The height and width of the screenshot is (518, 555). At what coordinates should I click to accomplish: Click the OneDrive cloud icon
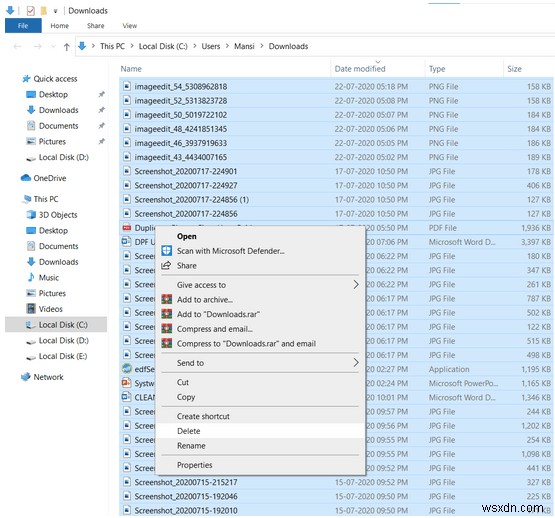click(x=26, y=178)
